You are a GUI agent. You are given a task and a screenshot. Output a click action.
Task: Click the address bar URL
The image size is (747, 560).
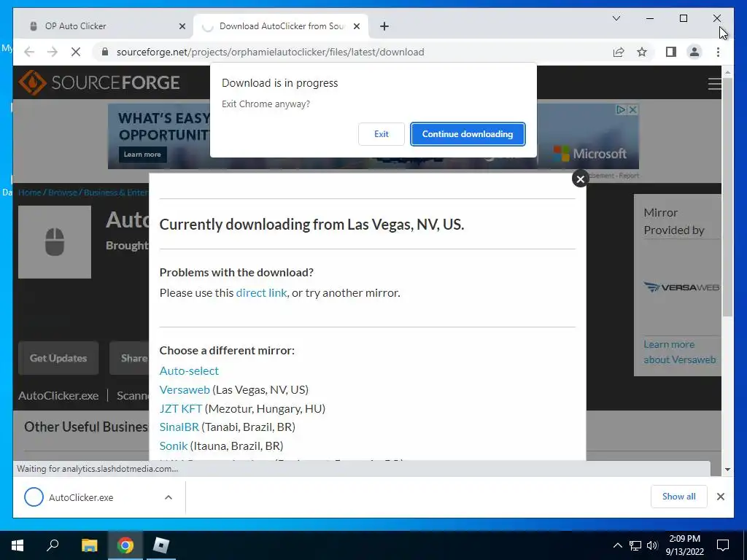270,52
